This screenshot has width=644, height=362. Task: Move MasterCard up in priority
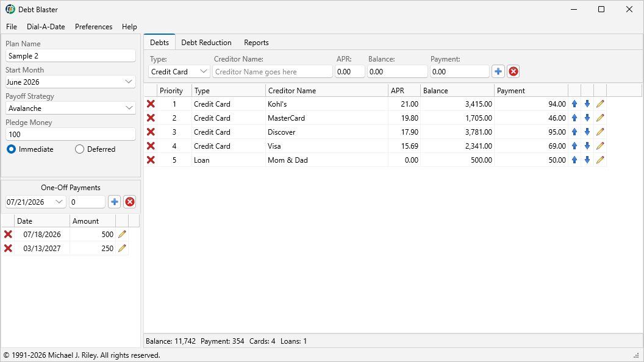(574, 118)
